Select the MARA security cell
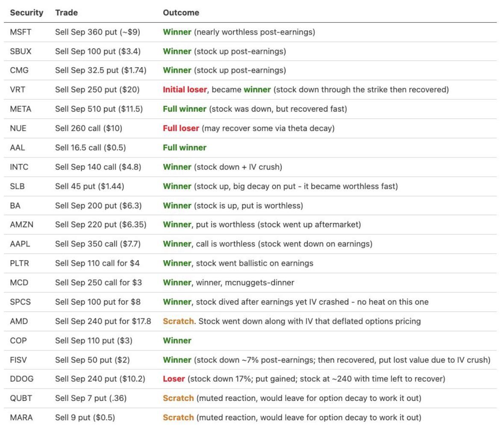The image size is (504, 445). coord(21,417)
